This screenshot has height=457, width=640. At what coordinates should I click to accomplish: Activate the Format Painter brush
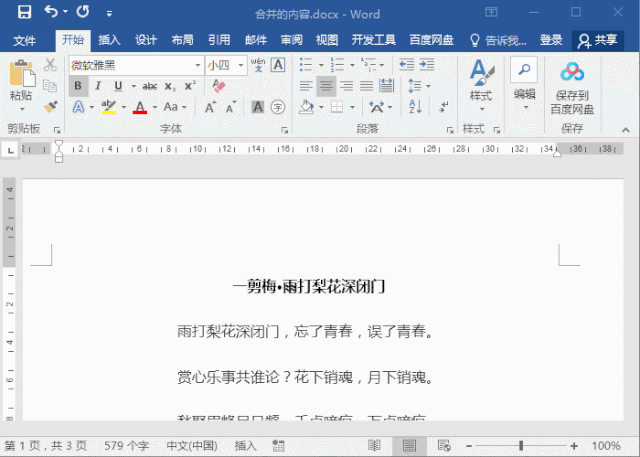[x=50, y=107]
